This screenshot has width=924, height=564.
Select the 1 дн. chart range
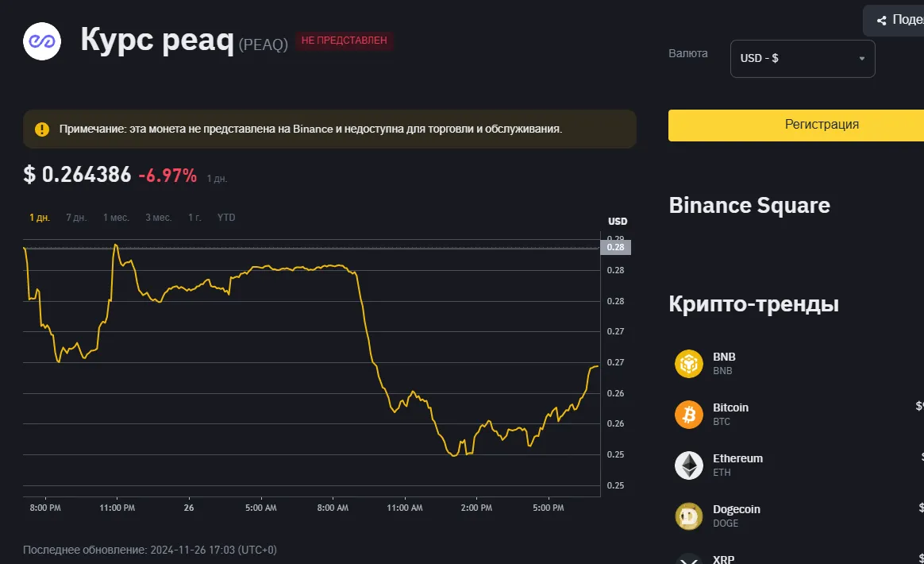point(40,218)
